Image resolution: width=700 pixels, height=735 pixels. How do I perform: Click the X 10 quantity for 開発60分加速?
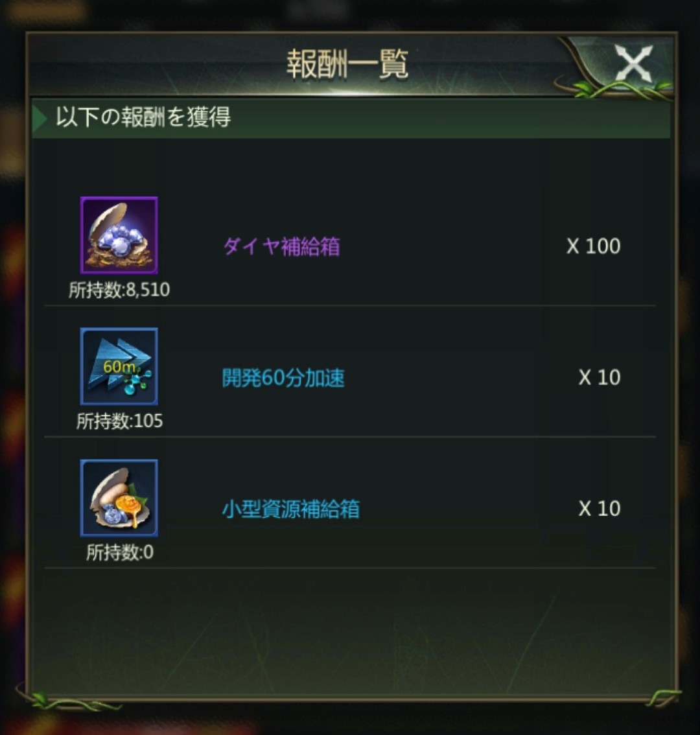600,377
